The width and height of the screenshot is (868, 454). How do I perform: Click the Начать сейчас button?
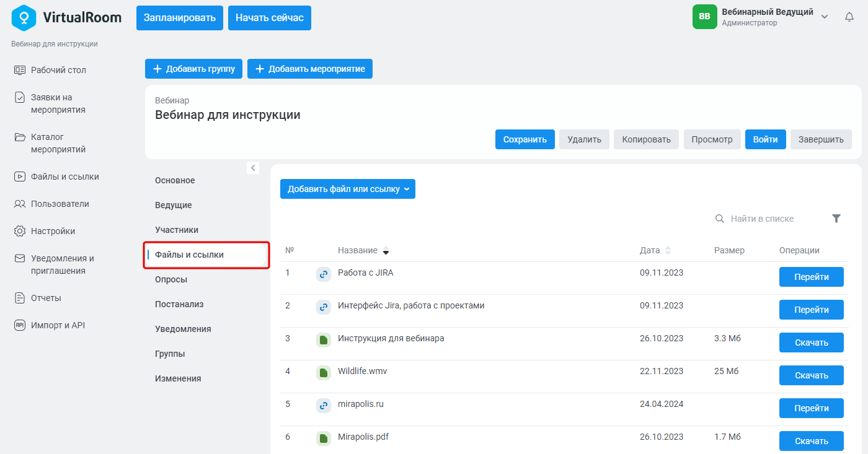click(x=270, y=18)
